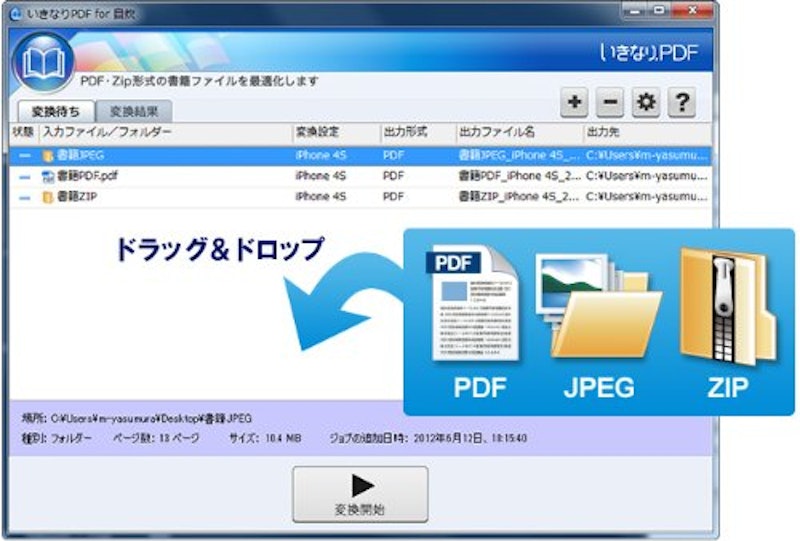Viewport: 800px width, 541px height.
Task: Click the 種別: フォルダー info text
Action: click(57, 438)
